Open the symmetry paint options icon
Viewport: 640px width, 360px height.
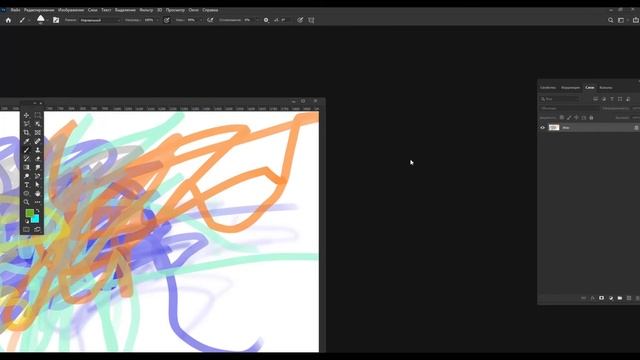coord(311,20)
